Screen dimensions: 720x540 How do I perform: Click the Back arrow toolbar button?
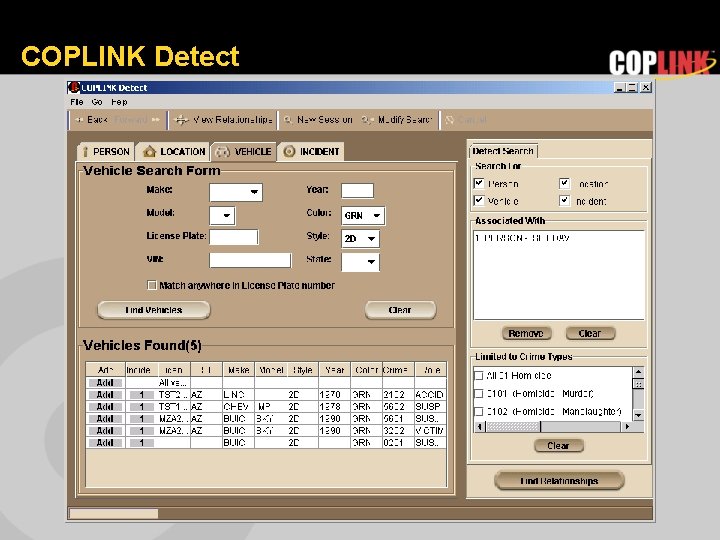point(91,120)
